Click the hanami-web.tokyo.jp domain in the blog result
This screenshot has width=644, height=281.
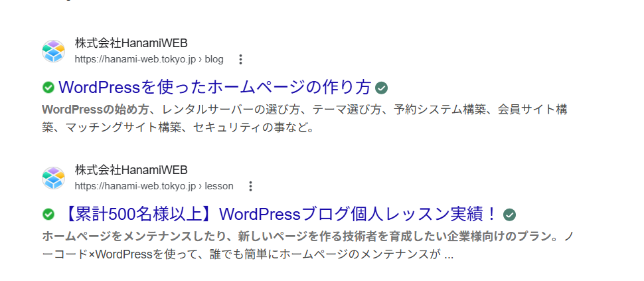click(x=135, y=59)
